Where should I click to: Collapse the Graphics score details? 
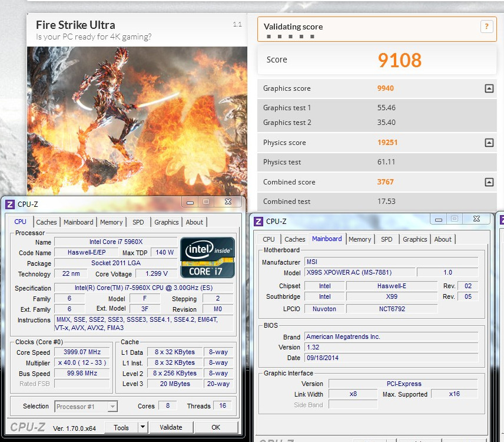[x=489, y=88]
